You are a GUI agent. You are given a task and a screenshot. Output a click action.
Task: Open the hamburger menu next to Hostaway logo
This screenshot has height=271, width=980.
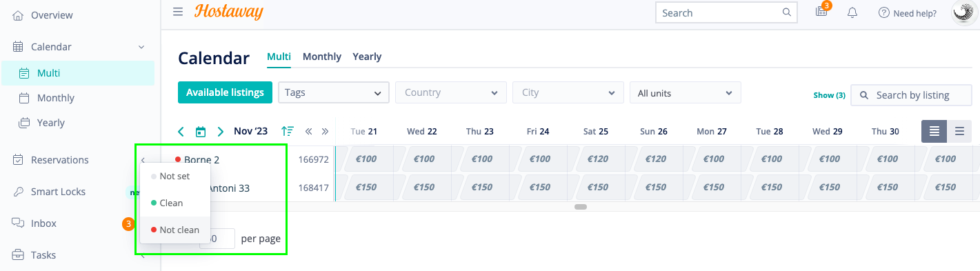[x=178, y=12]
